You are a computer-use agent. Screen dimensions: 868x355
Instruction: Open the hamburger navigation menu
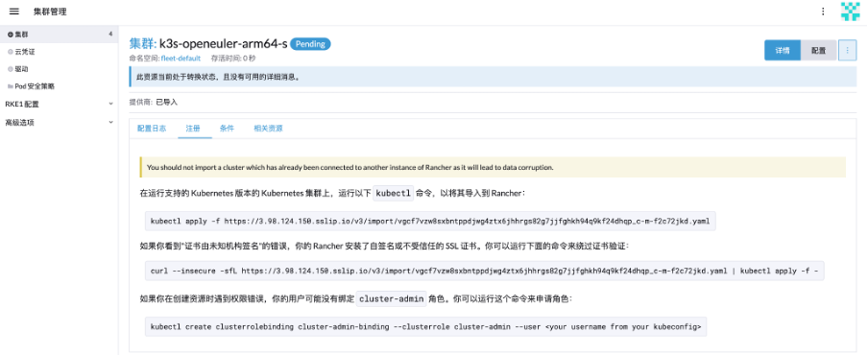click(14, 12)
